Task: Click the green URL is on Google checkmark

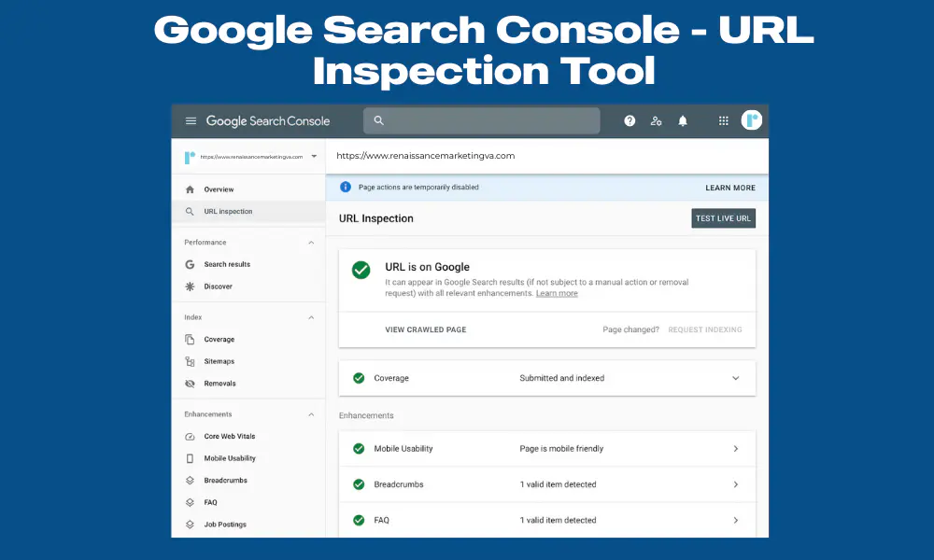Action: point(361,270)
